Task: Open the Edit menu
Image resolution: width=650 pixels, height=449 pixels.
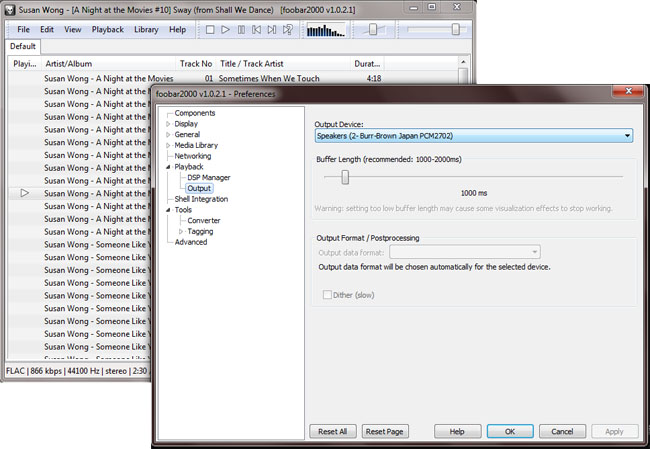Action: (x=47, y=29)
